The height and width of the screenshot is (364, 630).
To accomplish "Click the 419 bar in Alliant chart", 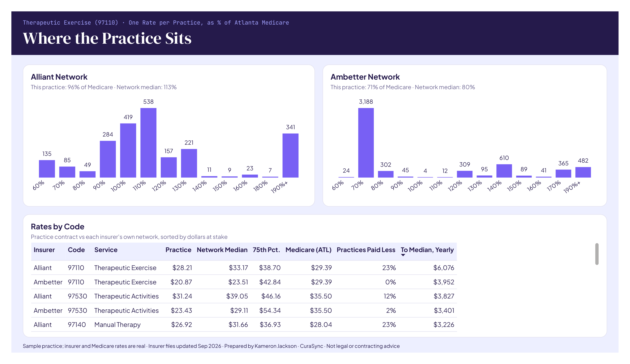I will pos(128,150).
